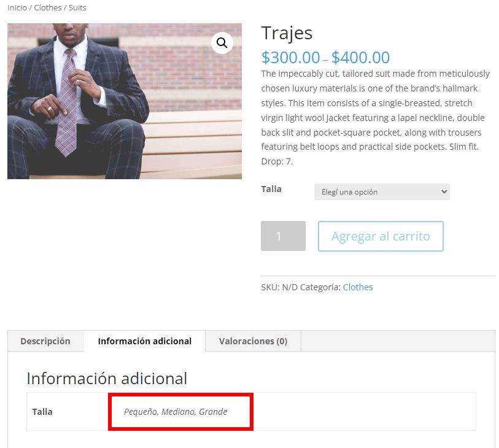This screenshot has width=499, height=448.
Task: Click the $300.00 – $400.00 price range
Action: point(325,58)
